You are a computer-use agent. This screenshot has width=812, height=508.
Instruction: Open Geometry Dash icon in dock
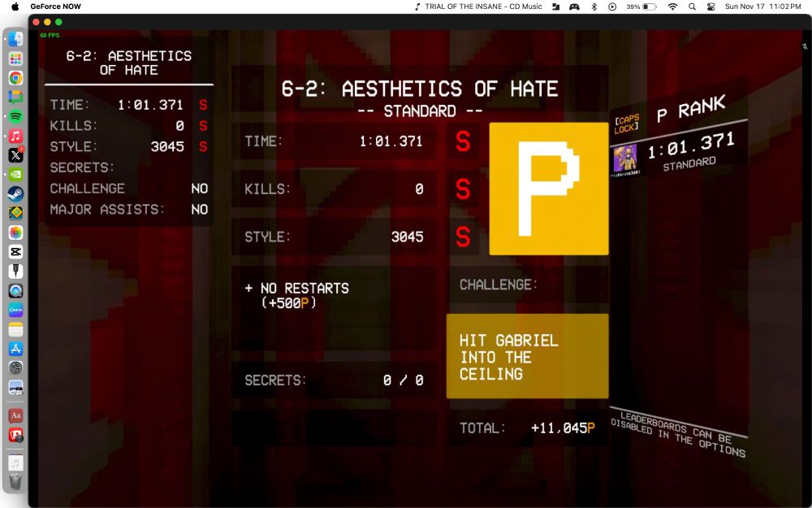(15, 213)
